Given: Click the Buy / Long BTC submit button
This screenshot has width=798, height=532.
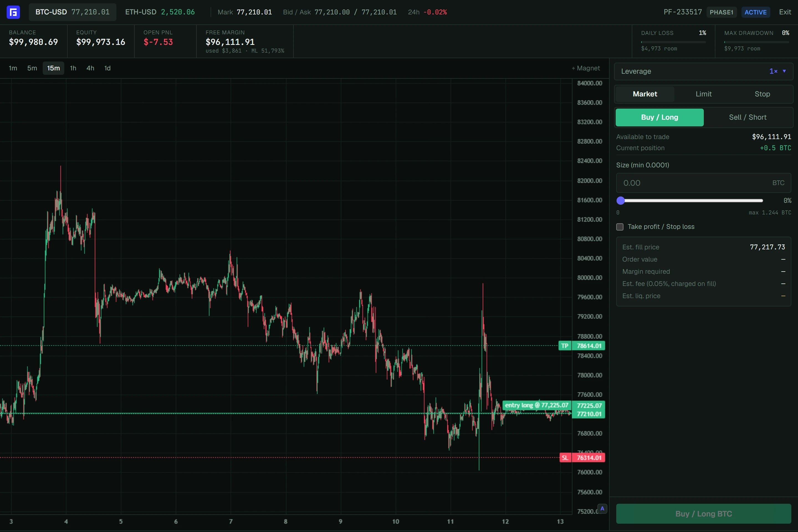Looking at the screenshot, I should [x=704, y=514].
